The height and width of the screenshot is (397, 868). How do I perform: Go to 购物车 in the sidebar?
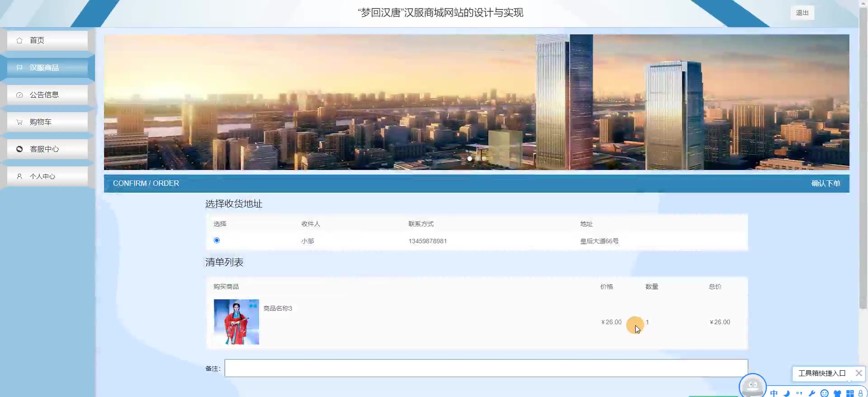click(x=47, y=122)
